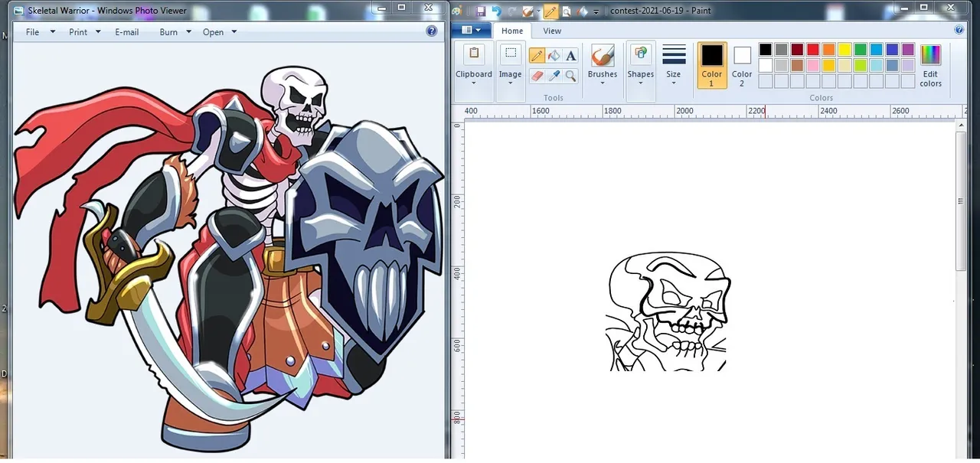Screen dimensions: 980x463
Task: Pick the pink (rose) color swatch
Action: (x=813, y=65)
